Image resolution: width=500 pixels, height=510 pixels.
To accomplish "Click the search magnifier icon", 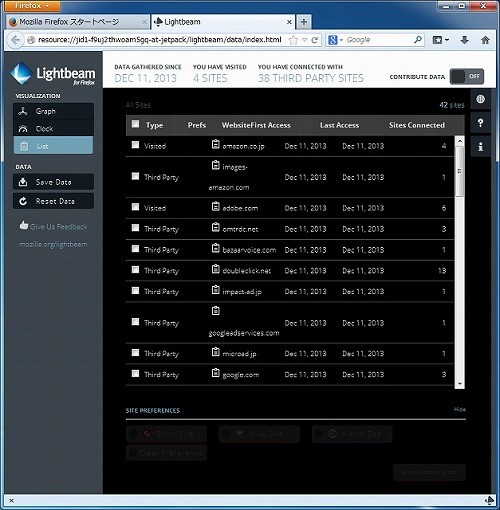I will click(417, 40).
